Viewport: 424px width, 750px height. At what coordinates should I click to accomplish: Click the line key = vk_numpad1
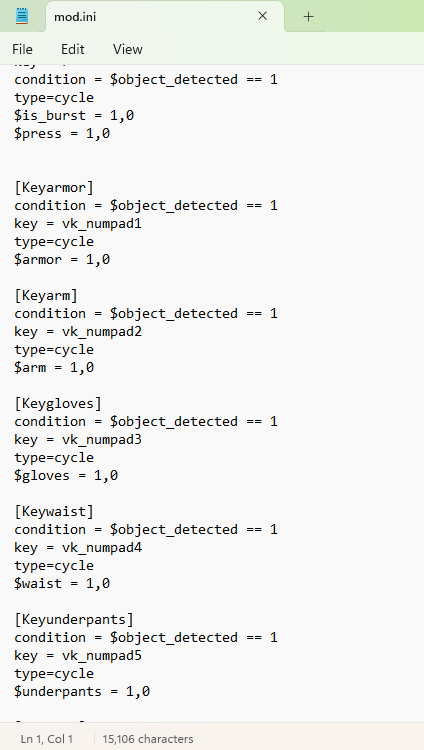[x=78, y=223]
